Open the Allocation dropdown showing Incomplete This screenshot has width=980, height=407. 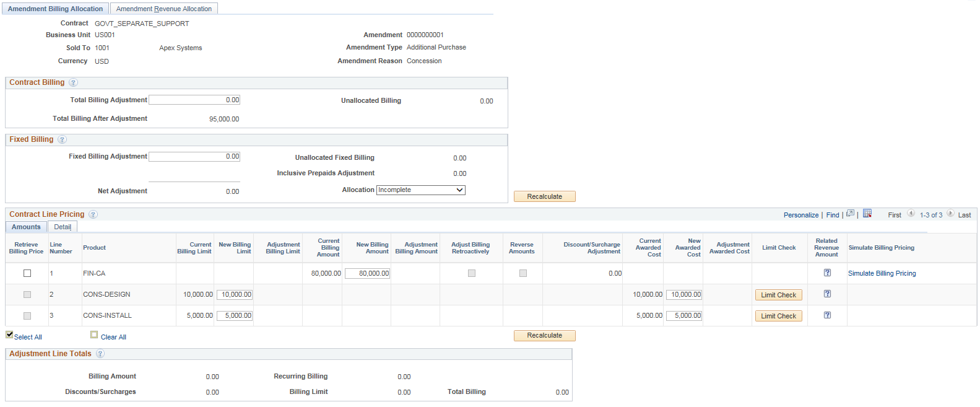pyautogui.click(x=421, y=190)
